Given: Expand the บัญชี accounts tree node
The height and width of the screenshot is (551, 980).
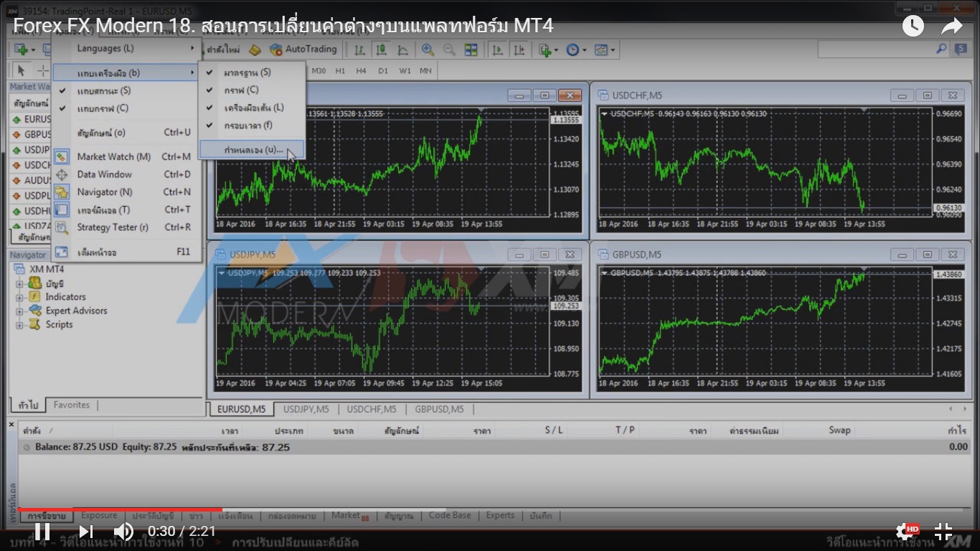Looking at the screenshot, I should click(x=19, y=283).
